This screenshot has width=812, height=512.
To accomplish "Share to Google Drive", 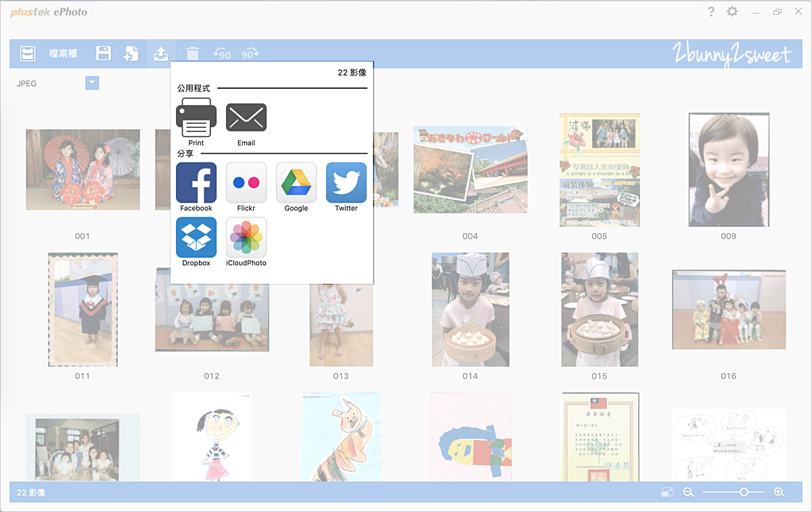I will [x=296, y=187].
